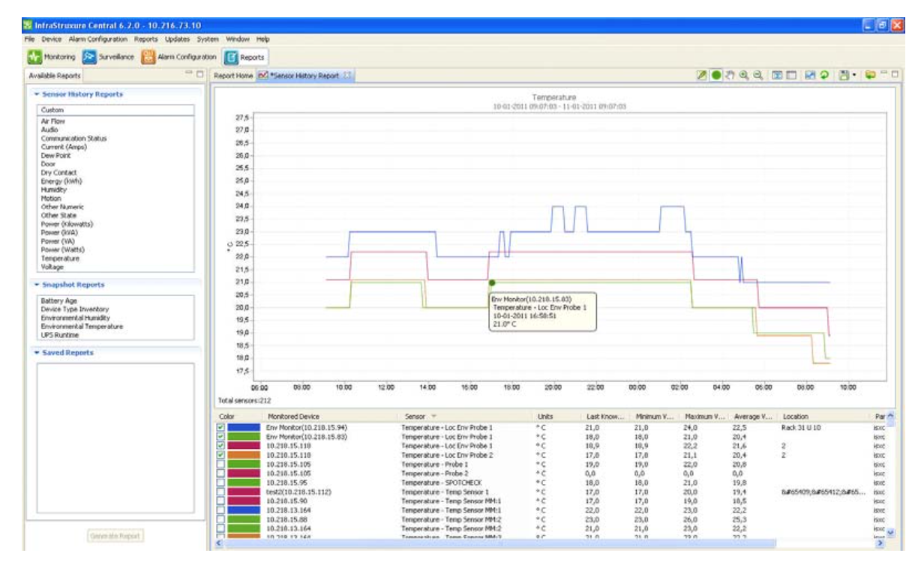This screenshot has width=924, height=568.
Task: Click the floppy disk save report icon
Action: [844, 76]
